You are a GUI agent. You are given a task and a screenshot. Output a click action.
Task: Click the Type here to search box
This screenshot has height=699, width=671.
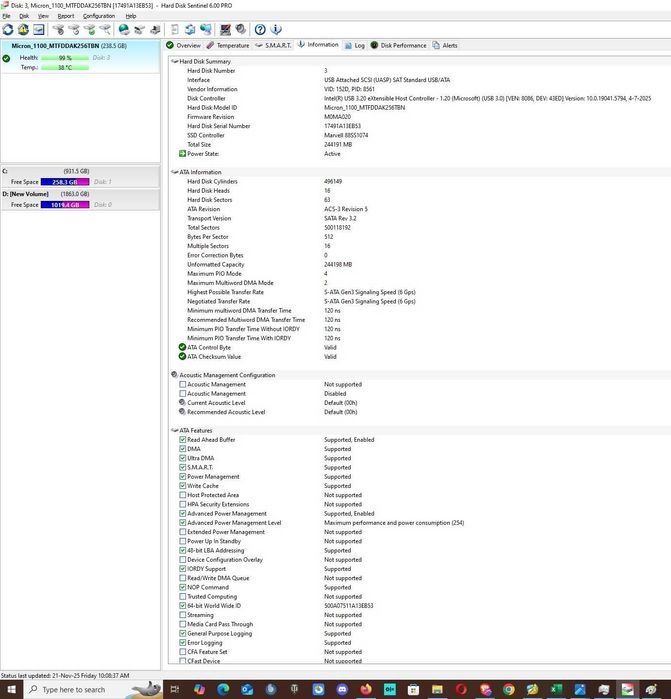[x=93, y=690]
